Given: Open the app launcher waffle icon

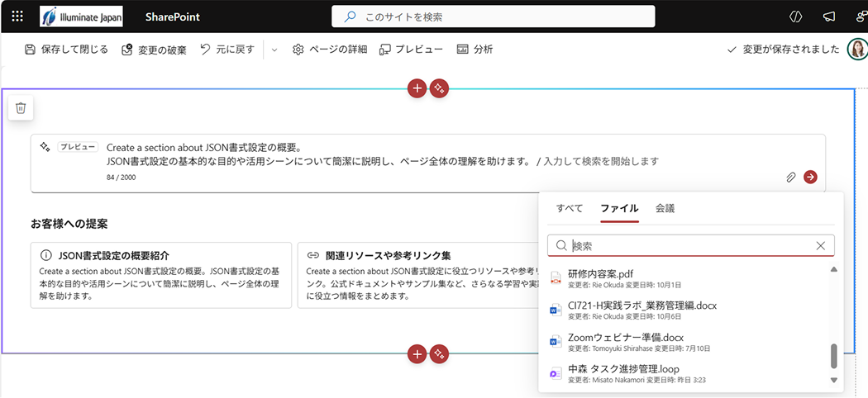Looking at the screenshot, I should 17,17.
